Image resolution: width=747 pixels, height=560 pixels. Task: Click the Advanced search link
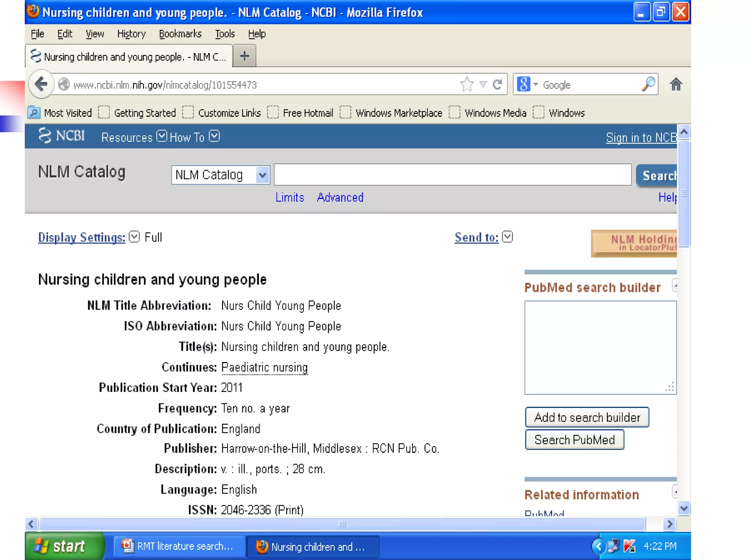coord(340,197)
